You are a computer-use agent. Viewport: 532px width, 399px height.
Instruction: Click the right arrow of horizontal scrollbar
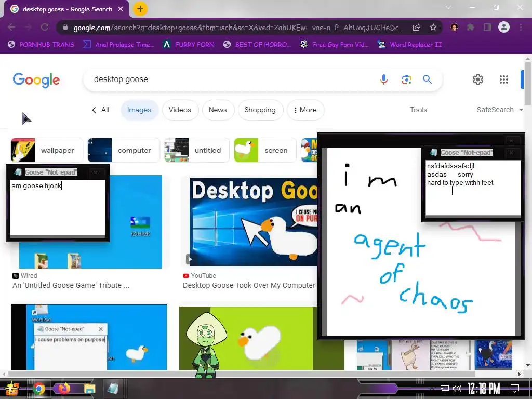pos(519,374)
